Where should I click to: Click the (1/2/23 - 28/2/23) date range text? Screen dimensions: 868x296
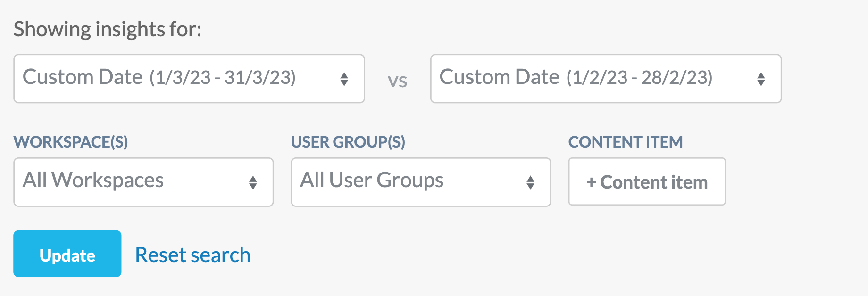[x=640, y=77]
